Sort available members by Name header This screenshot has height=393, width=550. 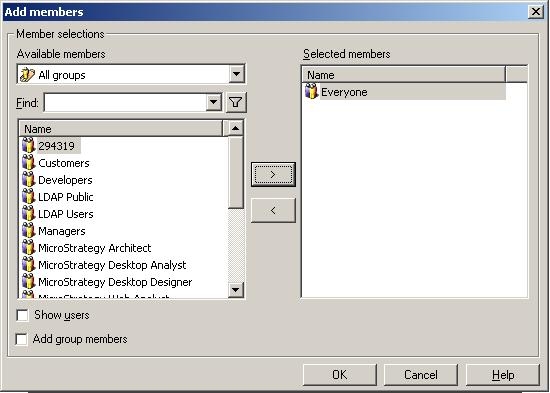[x=121, y=128]
